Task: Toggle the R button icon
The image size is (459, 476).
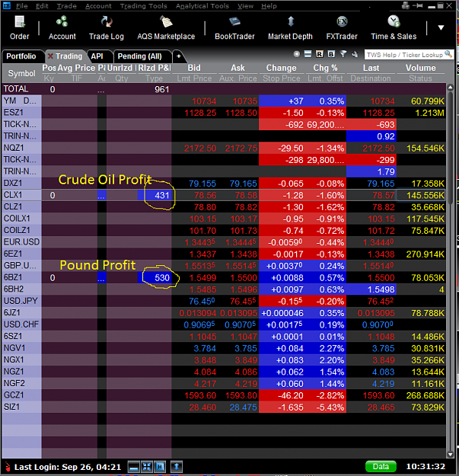Action: (320, 54)
